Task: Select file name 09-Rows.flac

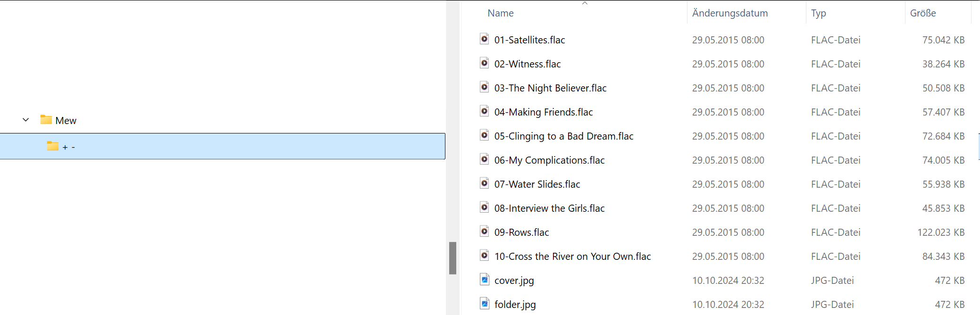Action: pos(521,232)
